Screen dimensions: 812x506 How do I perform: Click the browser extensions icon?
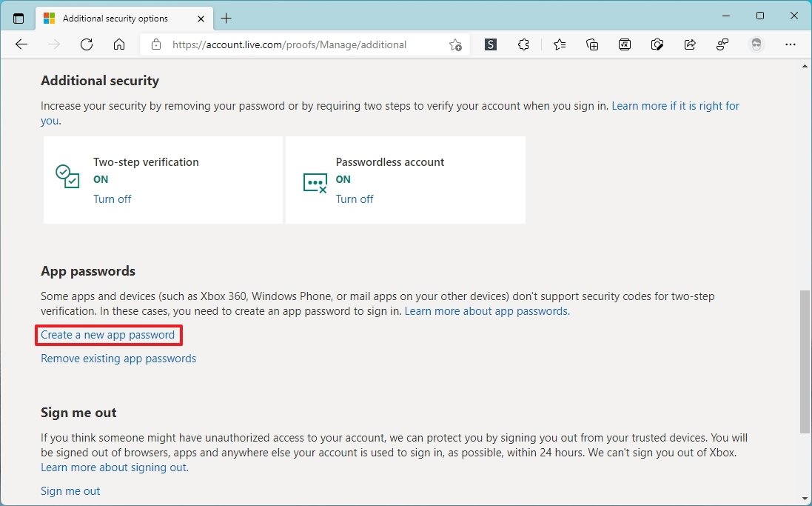pyautogui.click(x=523, y=44)
